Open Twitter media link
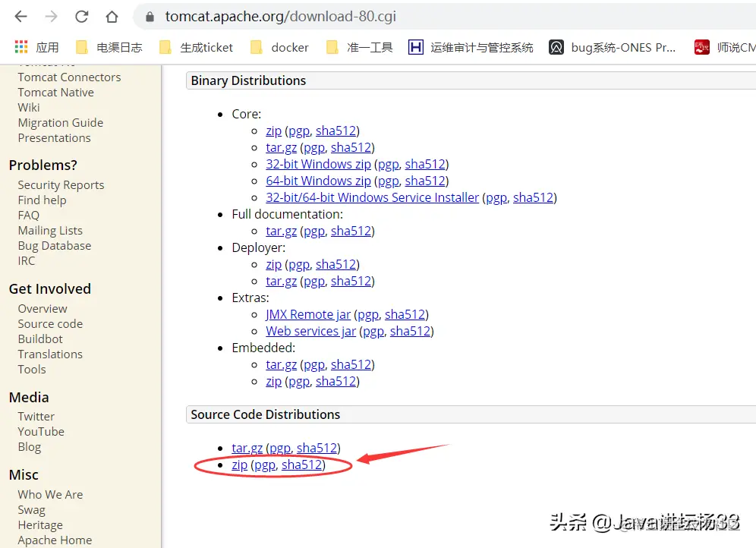The image size is (756, 548). point(36,417)
